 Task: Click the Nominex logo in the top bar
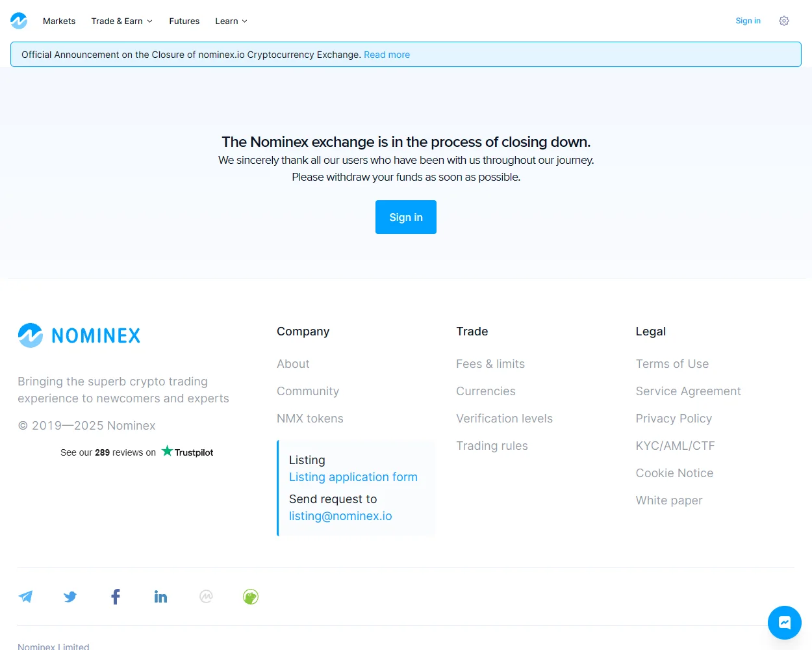(19, 21)
